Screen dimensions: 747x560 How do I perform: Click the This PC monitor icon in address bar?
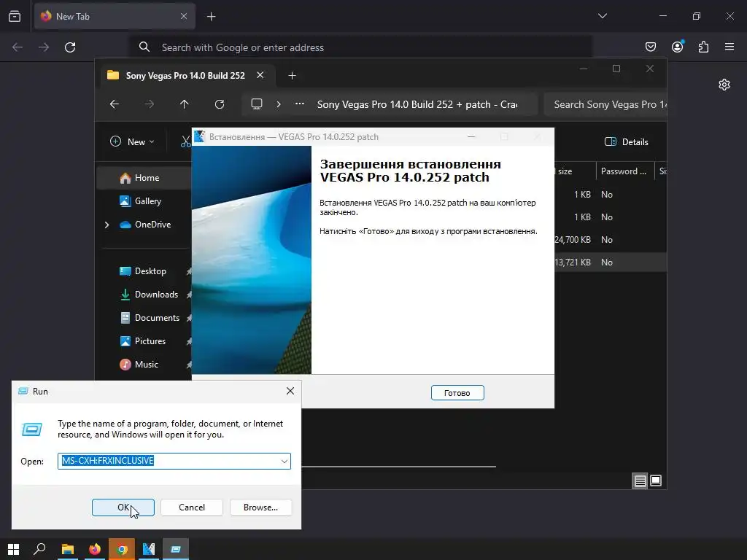click(257, 104)
